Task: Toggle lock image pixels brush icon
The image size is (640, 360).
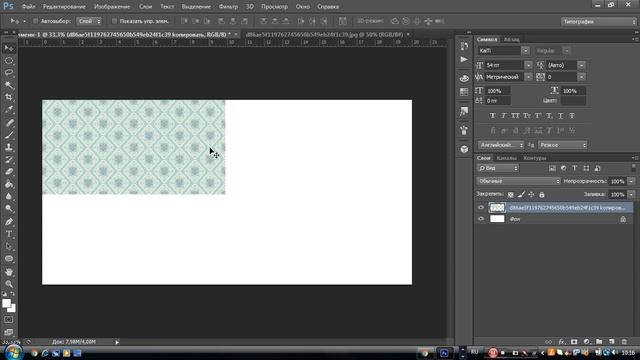Action: [521, 195]
